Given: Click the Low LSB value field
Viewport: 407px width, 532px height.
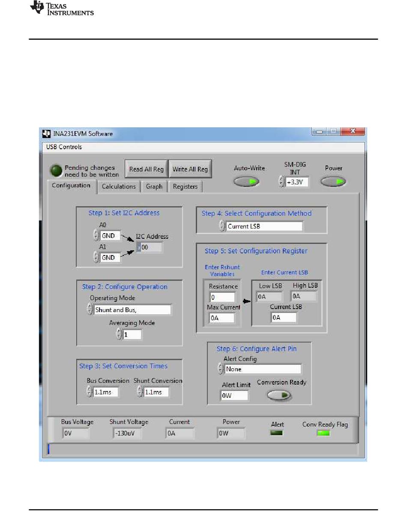Looking at the screenshot, I should pos(269,296).
